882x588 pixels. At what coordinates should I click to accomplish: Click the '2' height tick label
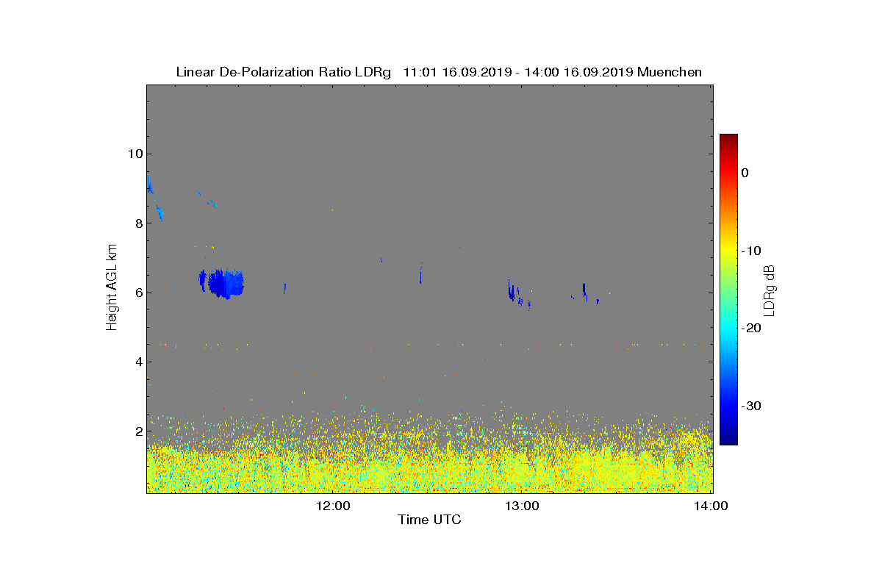click(x=138, y=431)
